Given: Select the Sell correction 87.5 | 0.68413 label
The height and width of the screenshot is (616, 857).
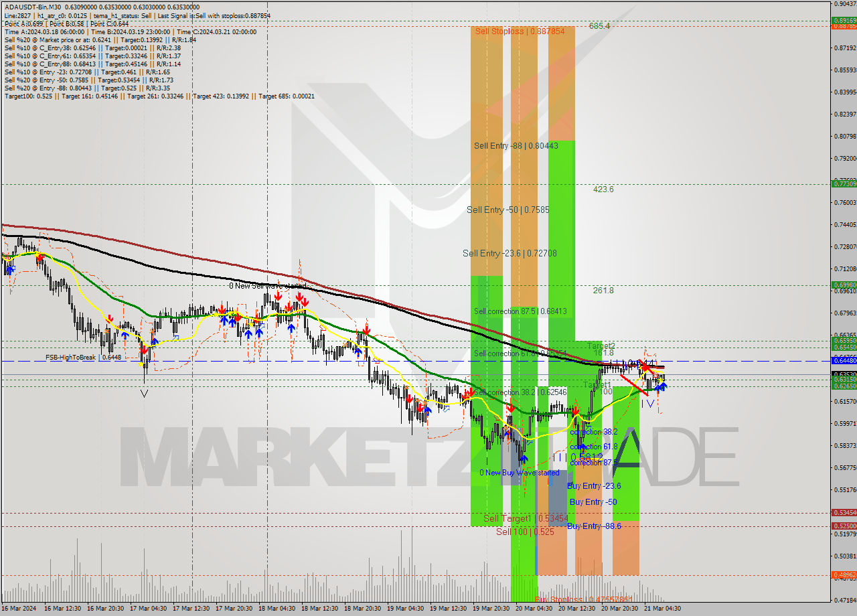Looking at the screenshot, I should click(x=520, y=311).
